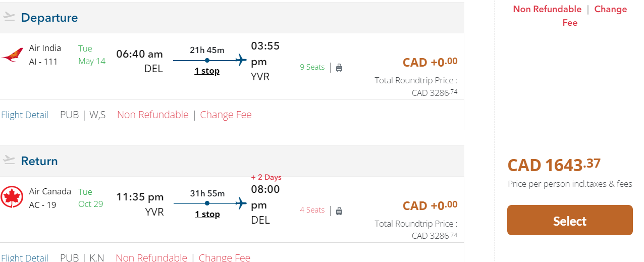Viewport: 644px width, 262px height.
Task: Open the 1 stop details for Air Canada flight
Action: pyautogui.click(x=207, y=215)
